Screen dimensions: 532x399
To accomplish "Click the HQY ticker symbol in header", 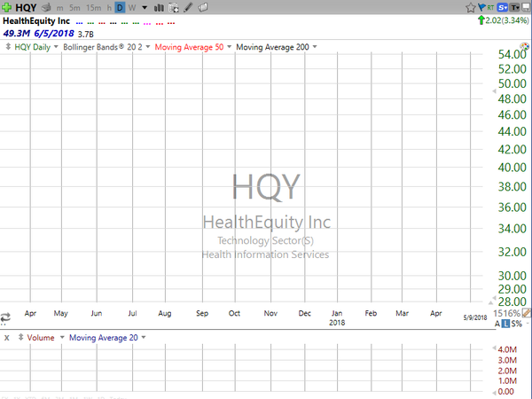I will 26,7.
